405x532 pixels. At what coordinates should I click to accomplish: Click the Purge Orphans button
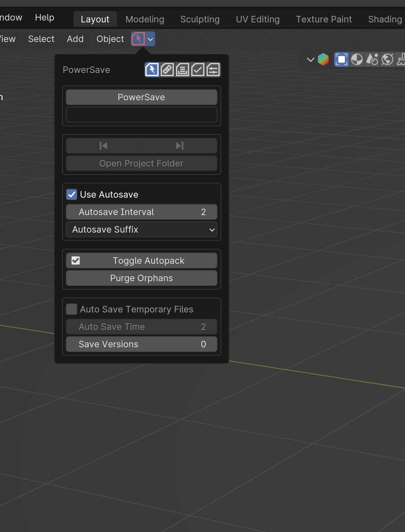click(x=142, y=278)
